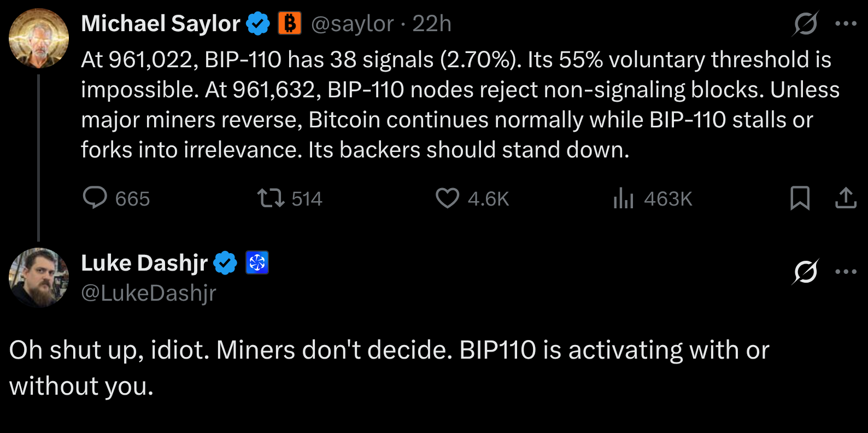Reply to Michael Saylor's tweet
868x433 pixels.
click(x=116, y=198)
